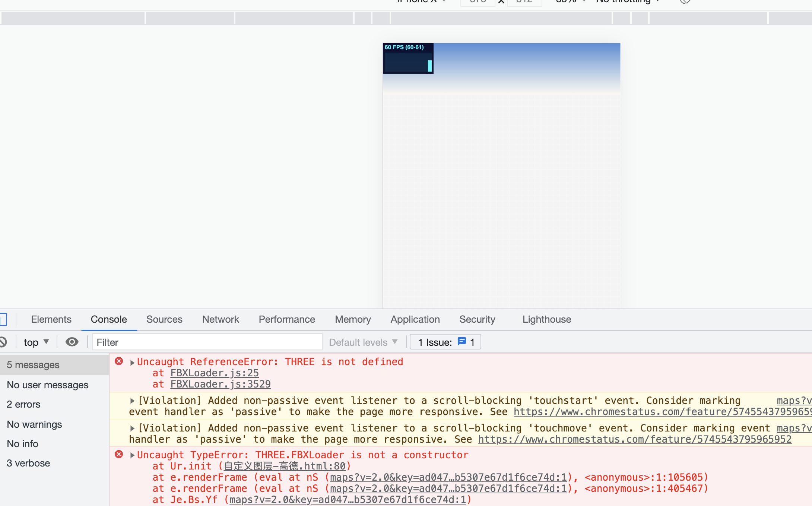Open the zoom percentage selector
The height and width of the screenshot is (506, 812).
(569, 2)
